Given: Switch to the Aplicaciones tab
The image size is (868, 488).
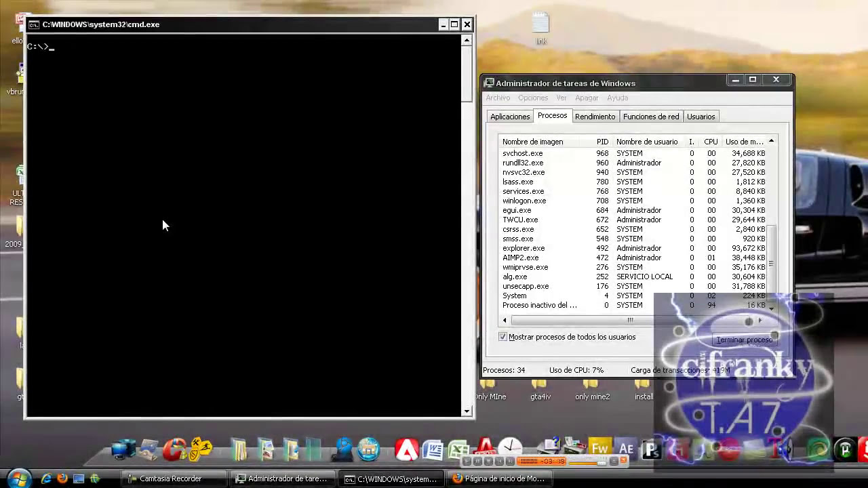Looking at the screenshot, I should (510, 117).
